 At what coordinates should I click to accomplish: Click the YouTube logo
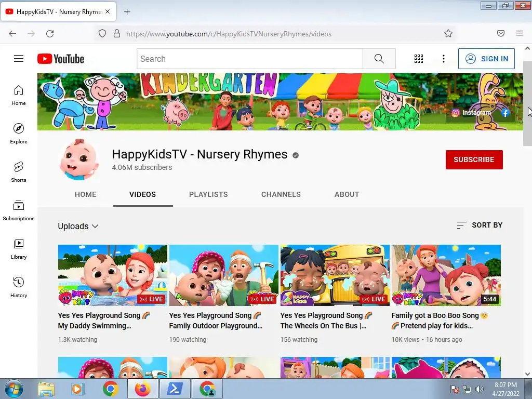click(x=61, y=59)
